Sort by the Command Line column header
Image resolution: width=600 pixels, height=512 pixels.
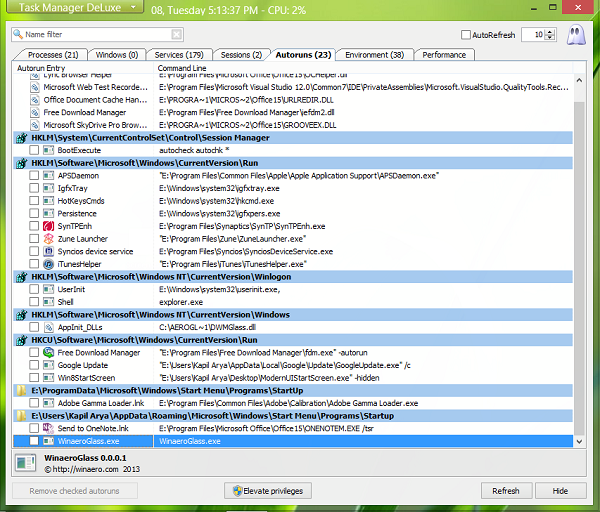click(x=363, y=68)
